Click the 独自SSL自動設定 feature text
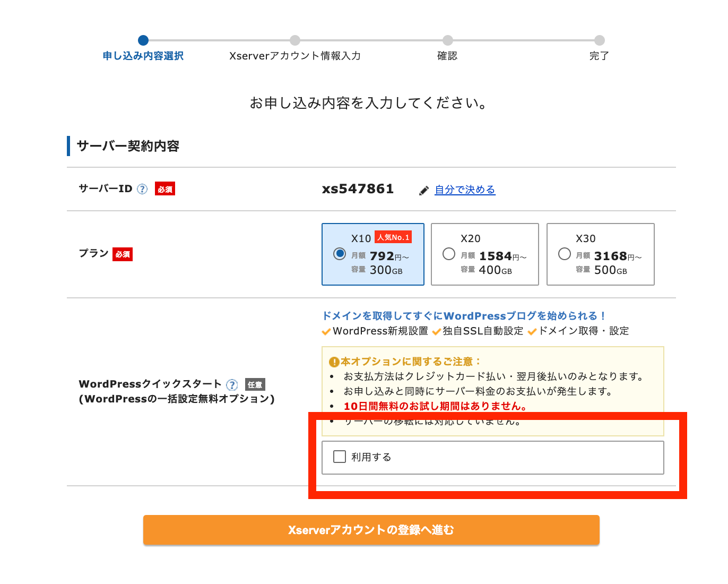Viewport: 728px width, 584px height. pos(483,331)
